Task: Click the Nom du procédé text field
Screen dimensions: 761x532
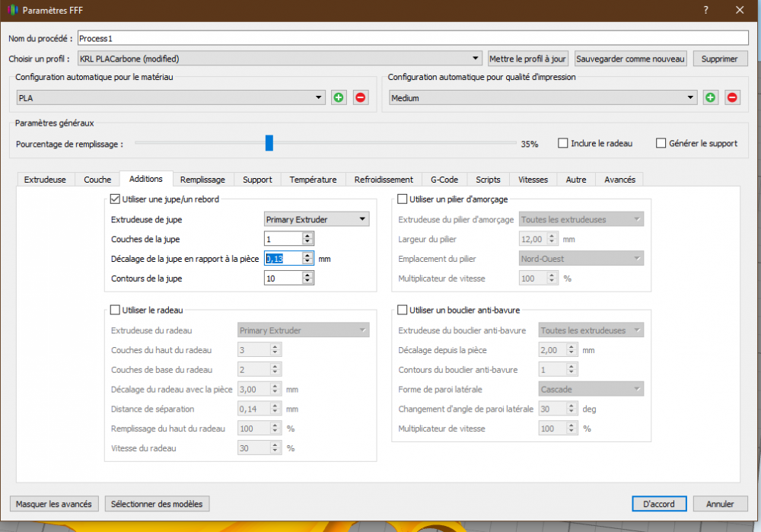Action: (x=413, y=38)
